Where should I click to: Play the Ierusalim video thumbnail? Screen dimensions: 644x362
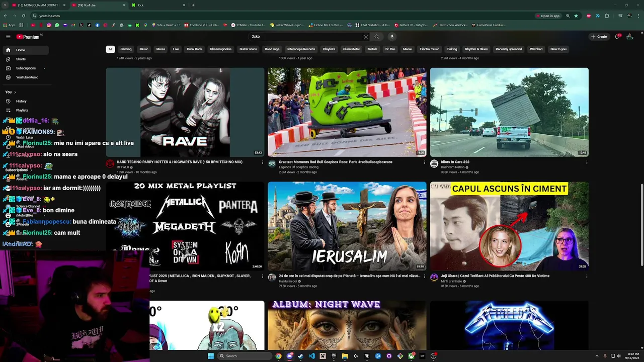347,226
